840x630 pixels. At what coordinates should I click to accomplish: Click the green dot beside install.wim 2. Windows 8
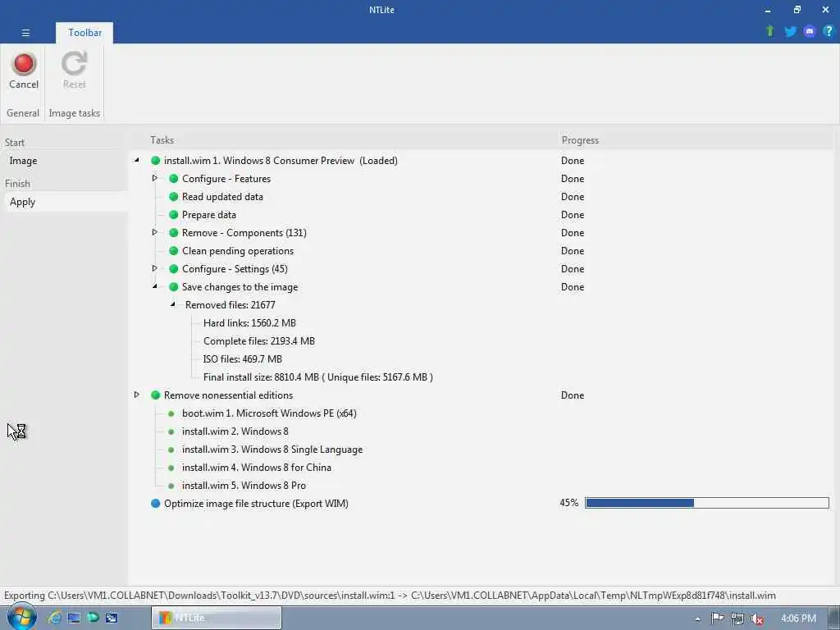171,431
